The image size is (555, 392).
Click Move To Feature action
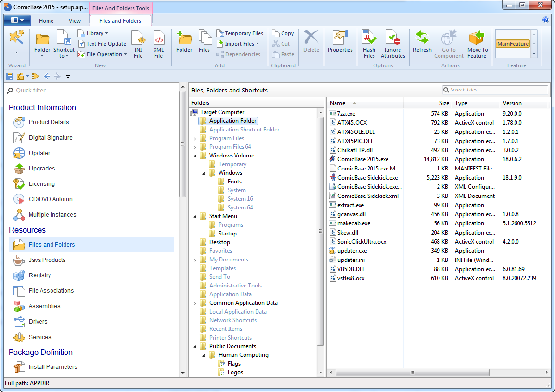[x=477, y=44]
